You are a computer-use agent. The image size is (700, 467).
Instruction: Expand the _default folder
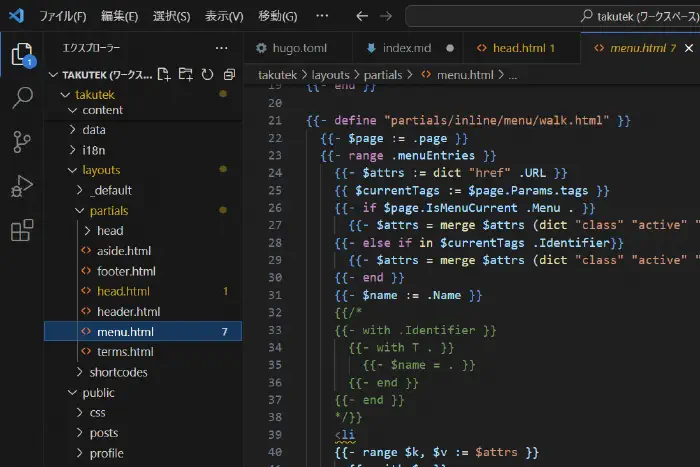[110, 190]
